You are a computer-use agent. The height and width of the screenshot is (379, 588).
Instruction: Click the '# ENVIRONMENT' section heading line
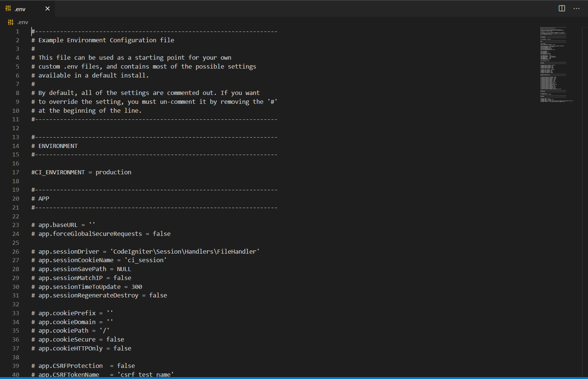pyautogui.click(x=58, y=146)
